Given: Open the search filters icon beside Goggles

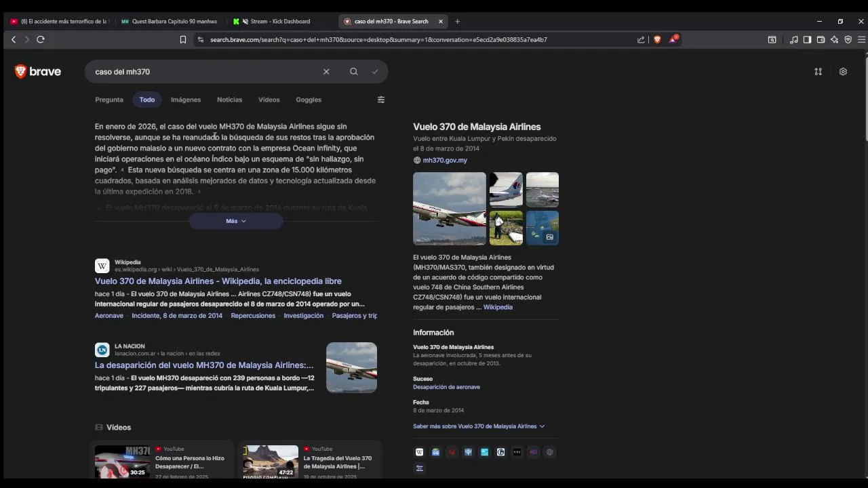Looking at the screenshot, I should point(381,100).
